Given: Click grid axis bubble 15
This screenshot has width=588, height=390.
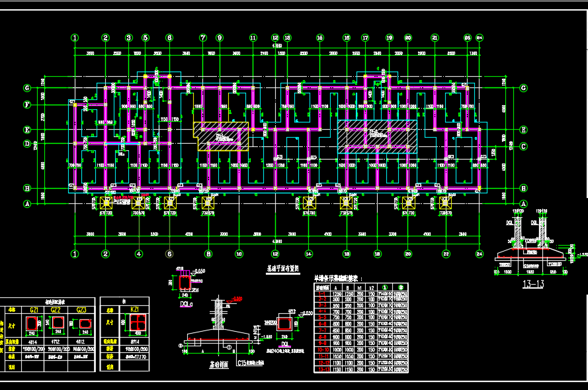Looking at the screenshot, I should [x=320, y=38].
